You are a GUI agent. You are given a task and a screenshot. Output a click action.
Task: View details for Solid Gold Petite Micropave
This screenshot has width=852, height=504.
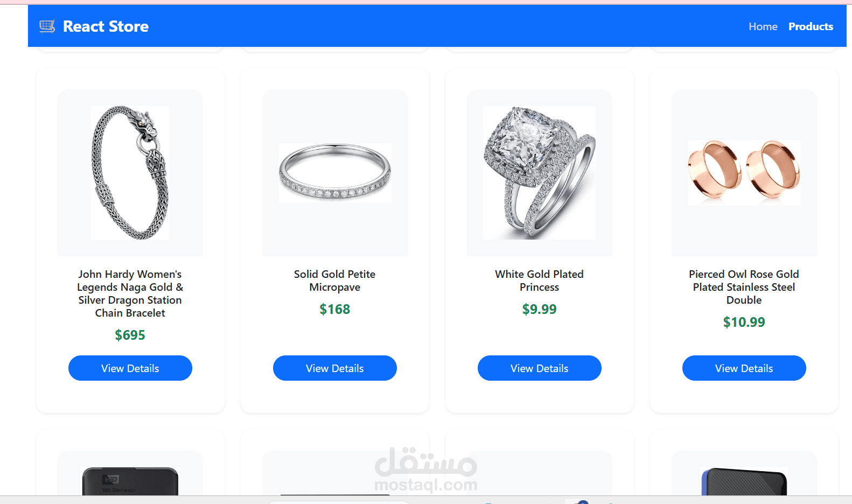[335, 368]
